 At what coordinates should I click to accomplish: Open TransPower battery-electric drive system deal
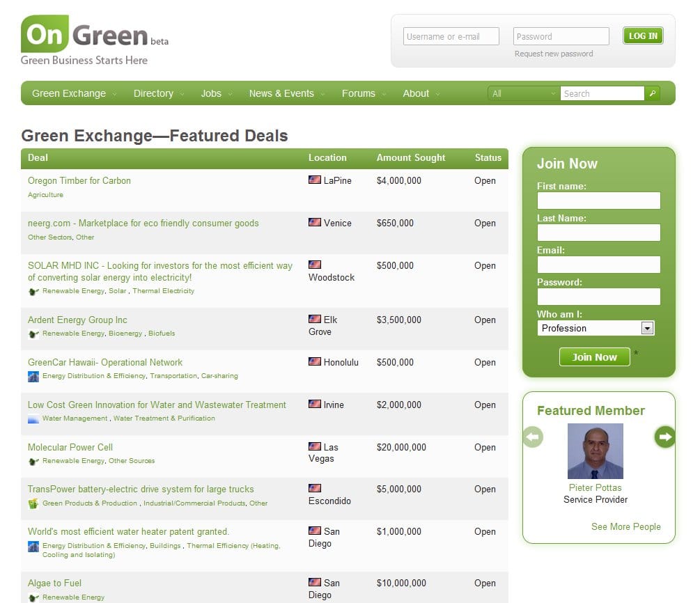(141, 490)
